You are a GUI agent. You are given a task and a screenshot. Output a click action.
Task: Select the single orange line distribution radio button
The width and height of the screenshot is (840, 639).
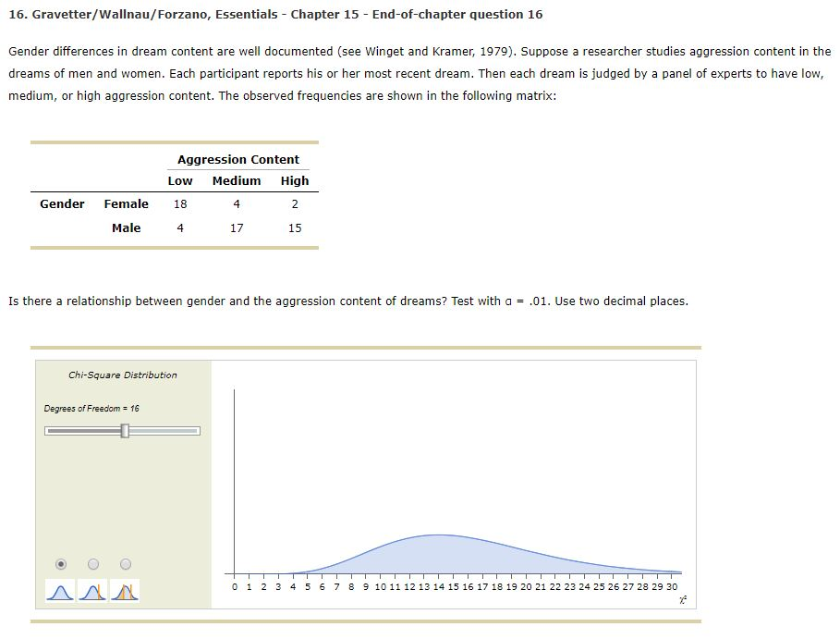(93, 564)
